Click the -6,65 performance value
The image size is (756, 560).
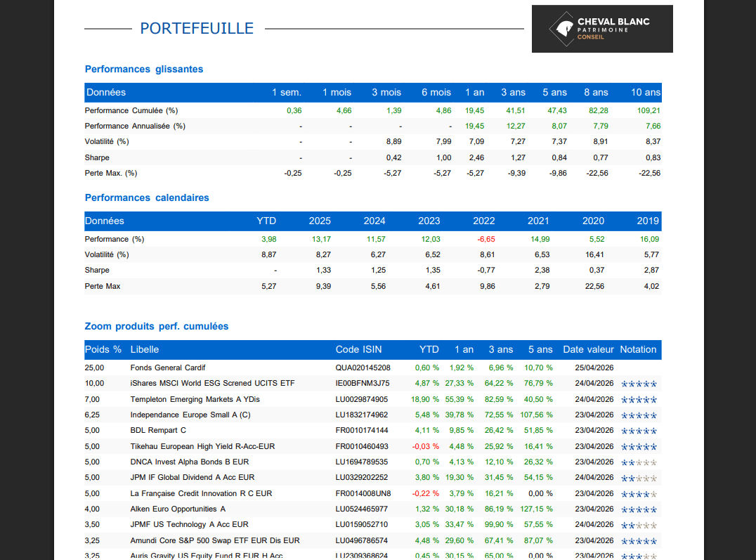pyautogui.click(x=486, y=239)
